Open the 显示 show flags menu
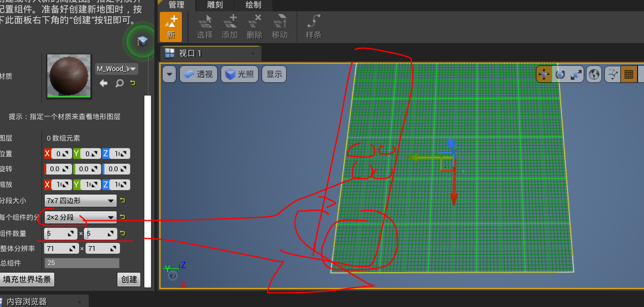The image size is (644, 307). click(274, 74)
